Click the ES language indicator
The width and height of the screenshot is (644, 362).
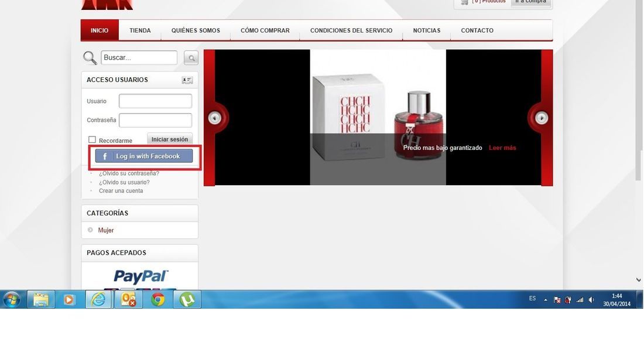tap(532, 298)
